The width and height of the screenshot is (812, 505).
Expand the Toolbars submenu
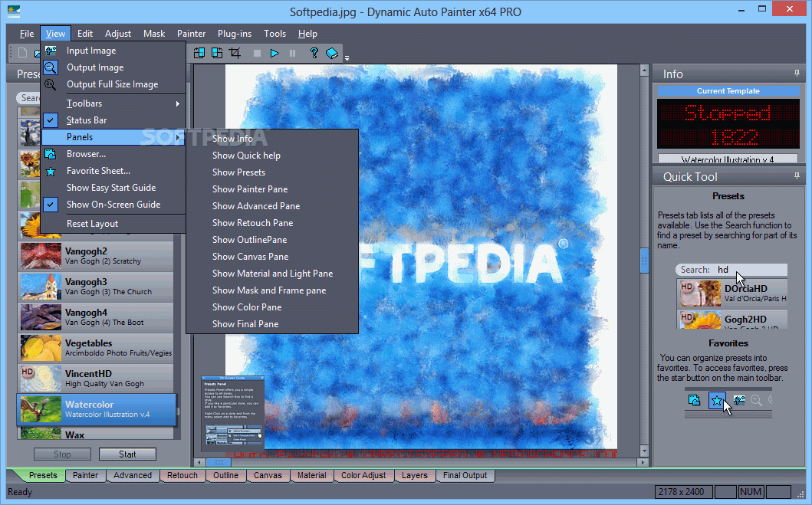point(113,103)
